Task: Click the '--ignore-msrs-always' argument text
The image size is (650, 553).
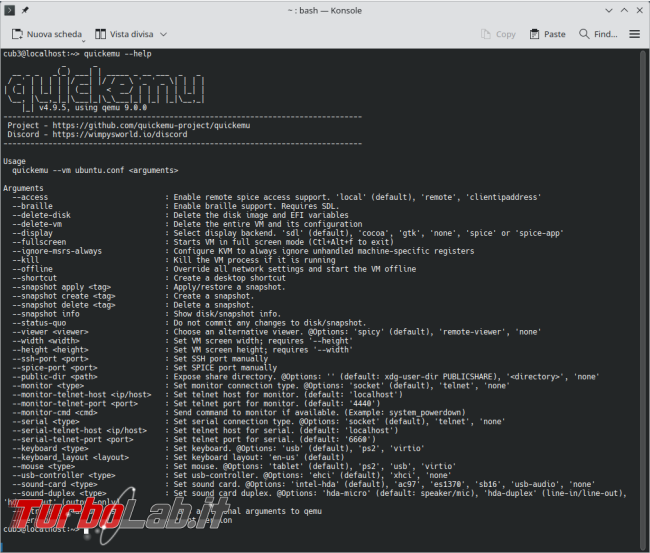Action: click(57, 251)
